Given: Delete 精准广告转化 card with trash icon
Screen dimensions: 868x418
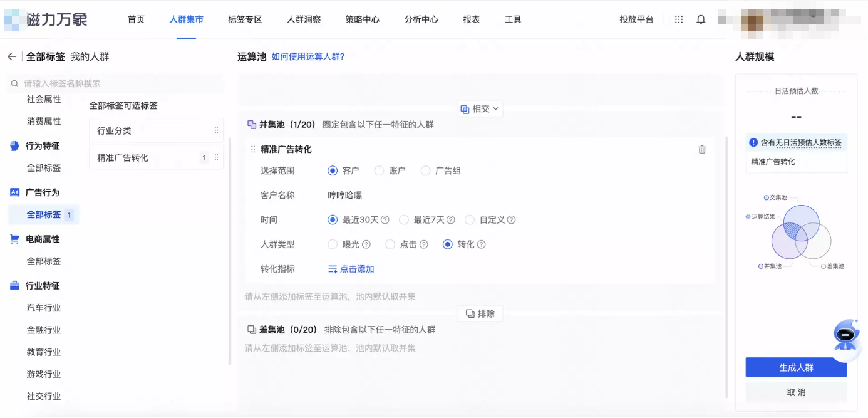Looking at the screenshot, I should tap(701, 149).
